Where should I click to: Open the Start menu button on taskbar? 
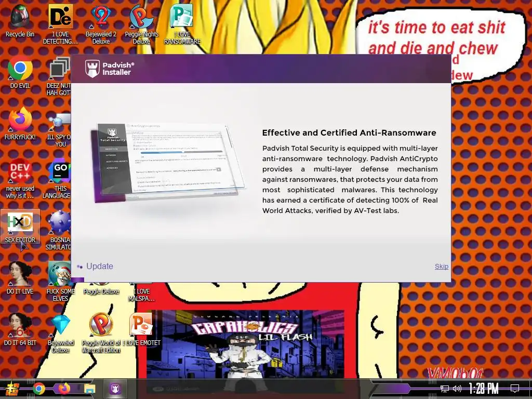point(11,389)
